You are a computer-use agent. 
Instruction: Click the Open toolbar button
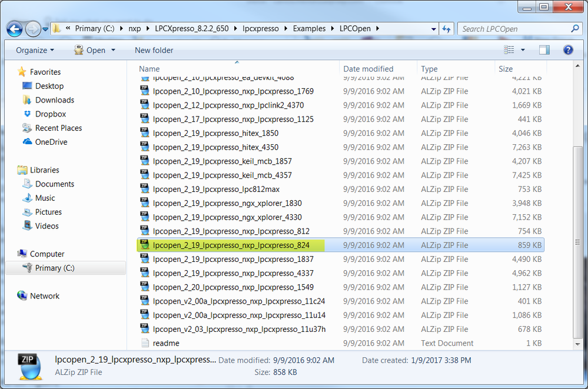89,50
